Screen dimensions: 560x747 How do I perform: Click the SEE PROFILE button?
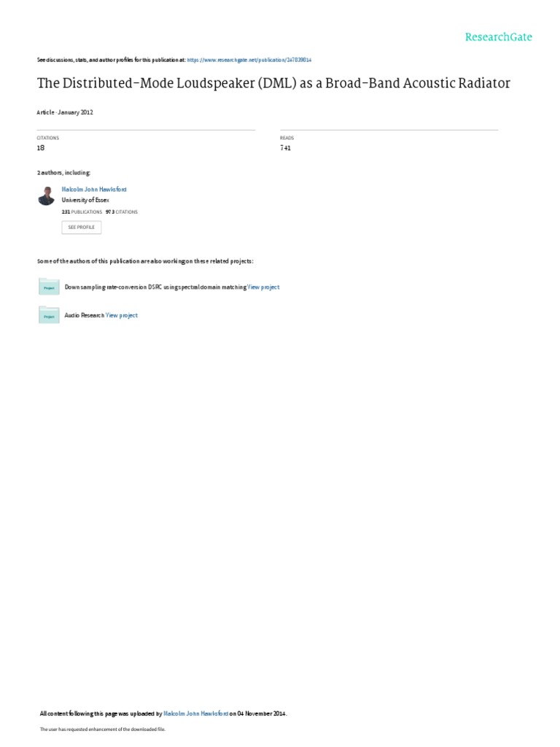pyautogui.click(x=82, y=228)
